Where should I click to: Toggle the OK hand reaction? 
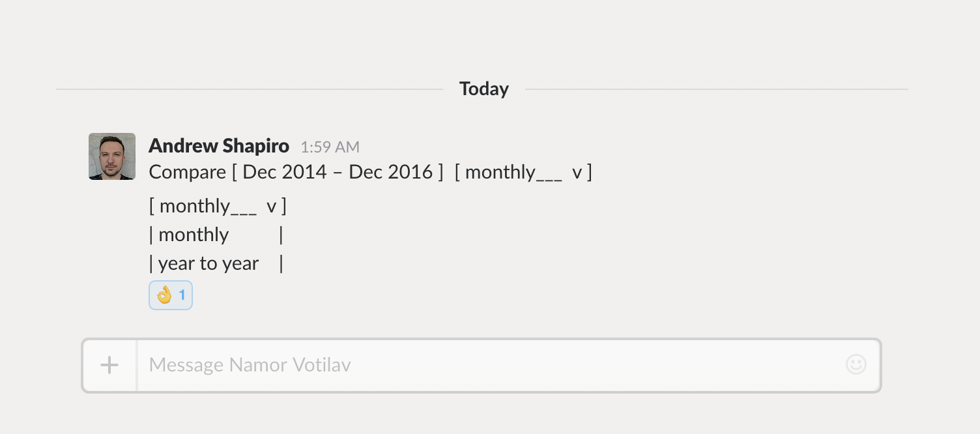point(164,295)
